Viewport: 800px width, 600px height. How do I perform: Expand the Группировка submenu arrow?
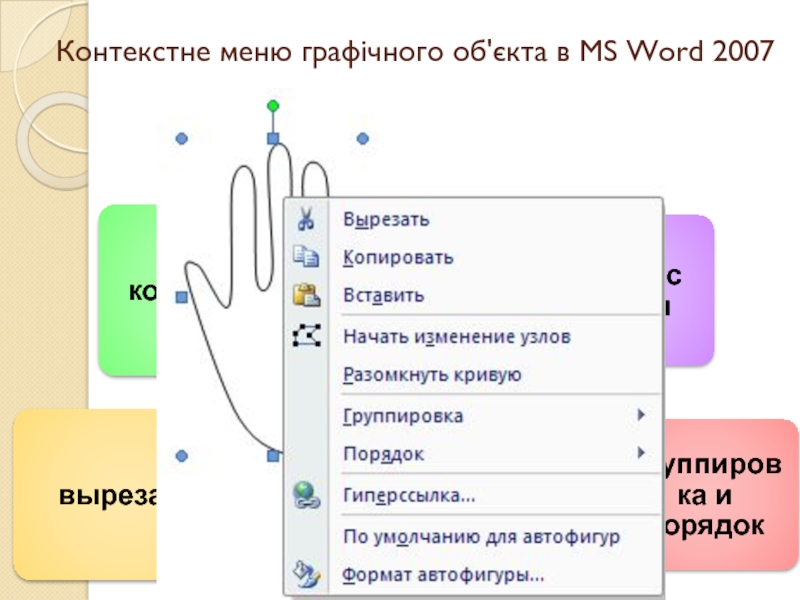[x=640, y=414]
